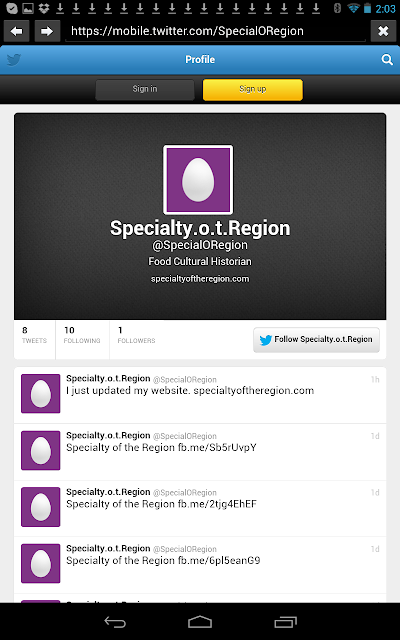Image resolution: width=400 pixels, height=640 pixels.
Task: Click the Sign in button
Action: pos(145,89)
